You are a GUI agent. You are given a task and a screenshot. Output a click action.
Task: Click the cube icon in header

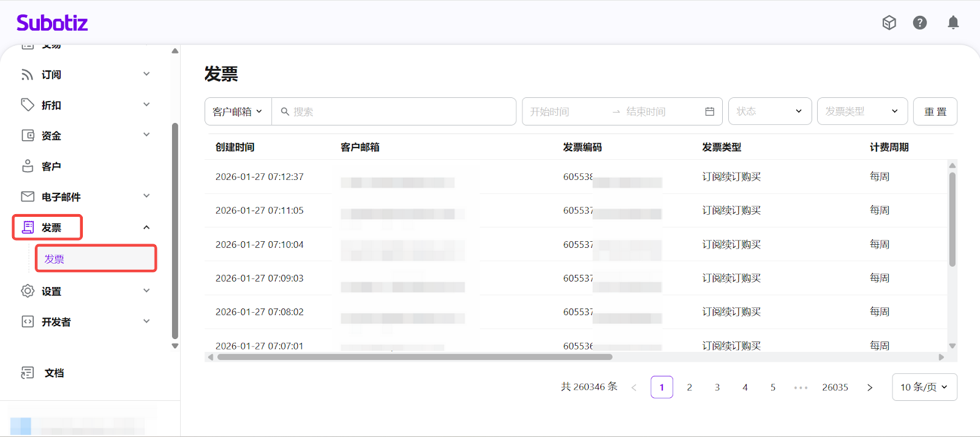point(889,23)
